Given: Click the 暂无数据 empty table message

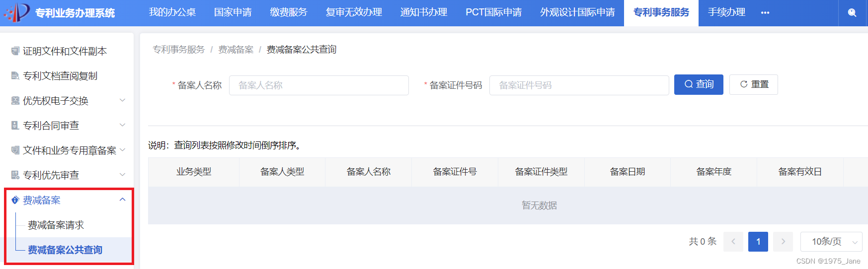Looking at the screenshot, I should [x=539, y=205].
